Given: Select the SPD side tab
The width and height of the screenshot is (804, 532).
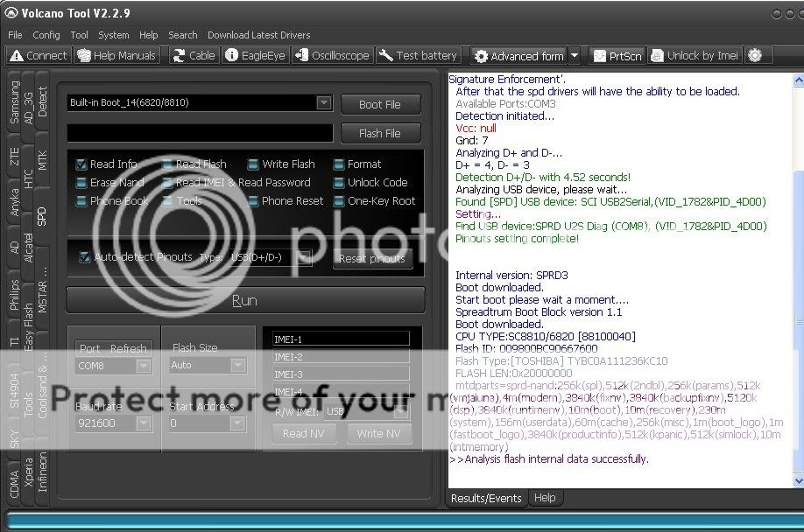Looking at the screenshot, I should coord(42,217).
